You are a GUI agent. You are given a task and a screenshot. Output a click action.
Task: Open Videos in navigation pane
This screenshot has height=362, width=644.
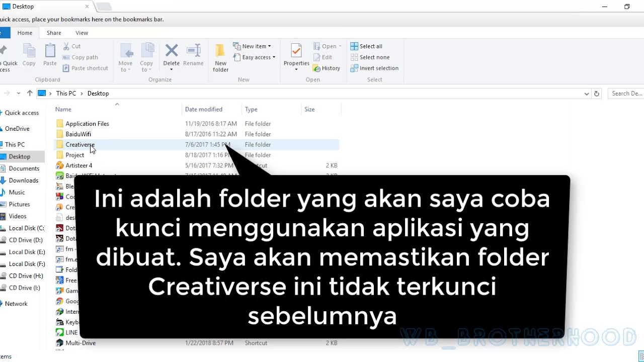click(x=18, y=216)
